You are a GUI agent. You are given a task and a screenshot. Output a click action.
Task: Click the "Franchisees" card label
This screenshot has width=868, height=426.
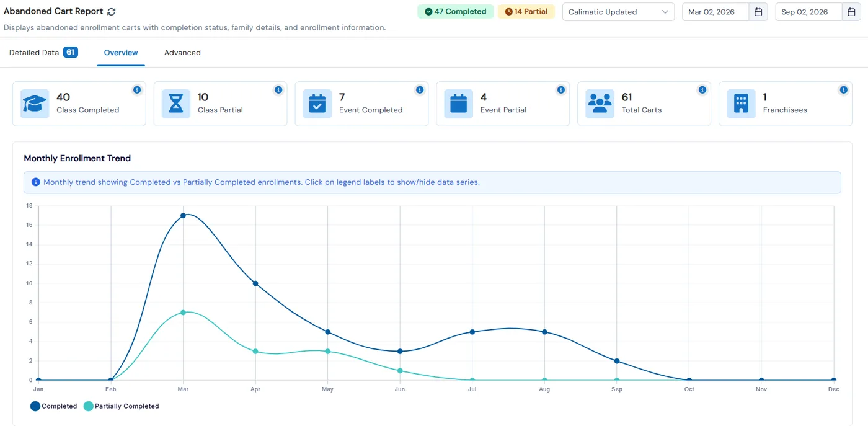(785, 110)
